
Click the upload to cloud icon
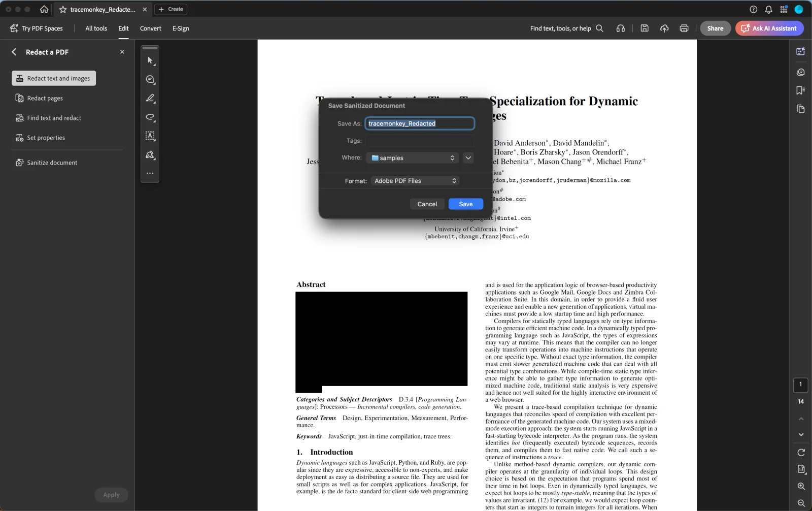coord(664,28)
